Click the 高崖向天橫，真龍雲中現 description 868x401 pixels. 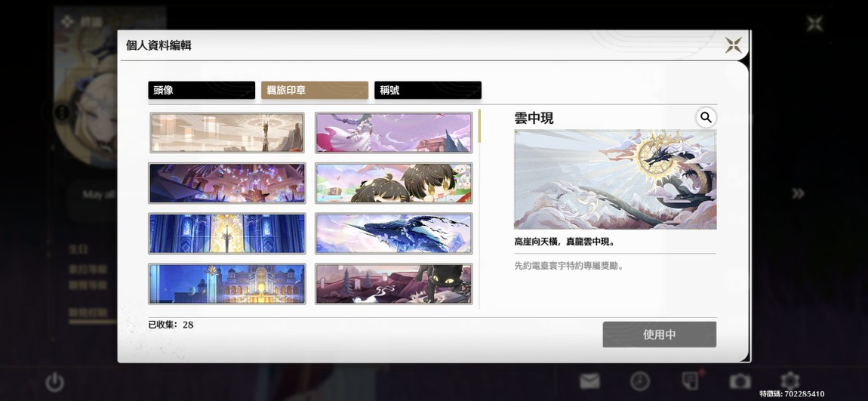pos(565,242)
